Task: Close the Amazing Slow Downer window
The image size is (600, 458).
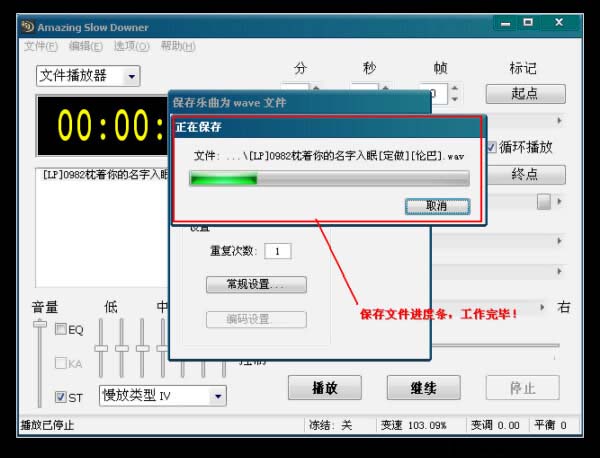Action: pos(559,23)
